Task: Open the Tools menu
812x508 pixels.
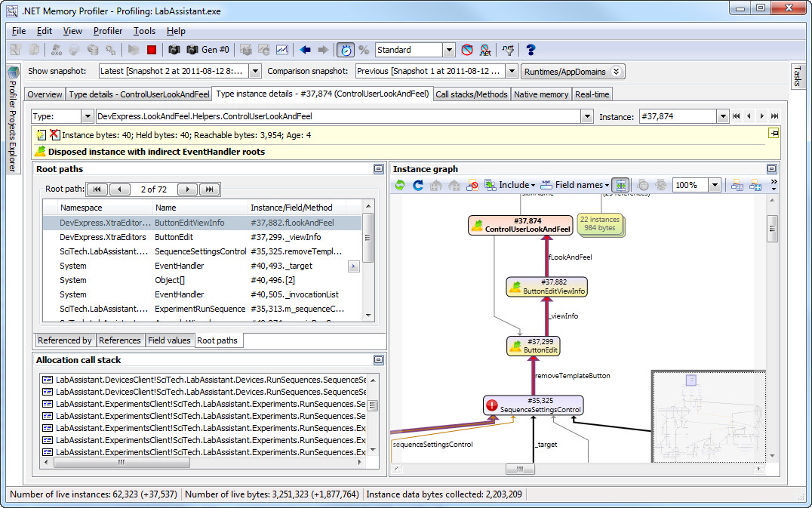Action: tap(144, 31)
